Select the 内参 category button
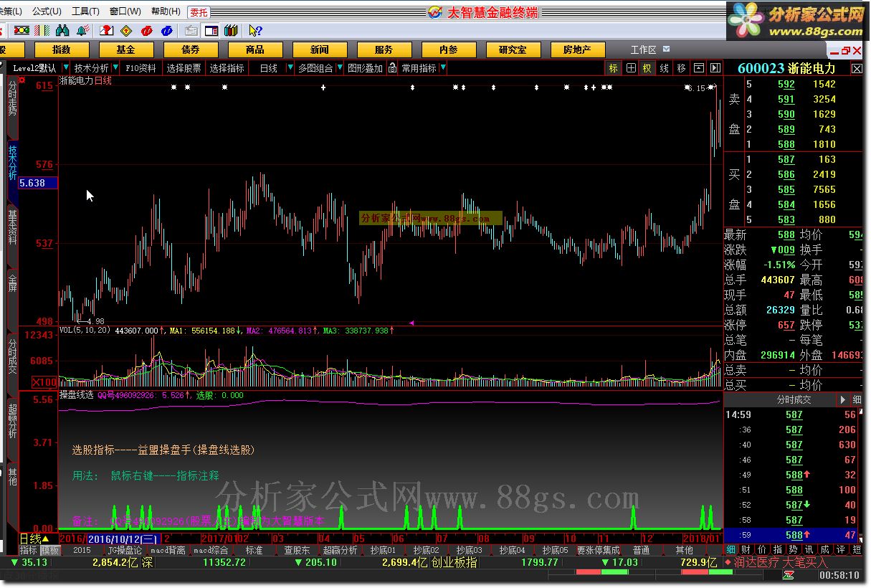 [x=448, y=49]
